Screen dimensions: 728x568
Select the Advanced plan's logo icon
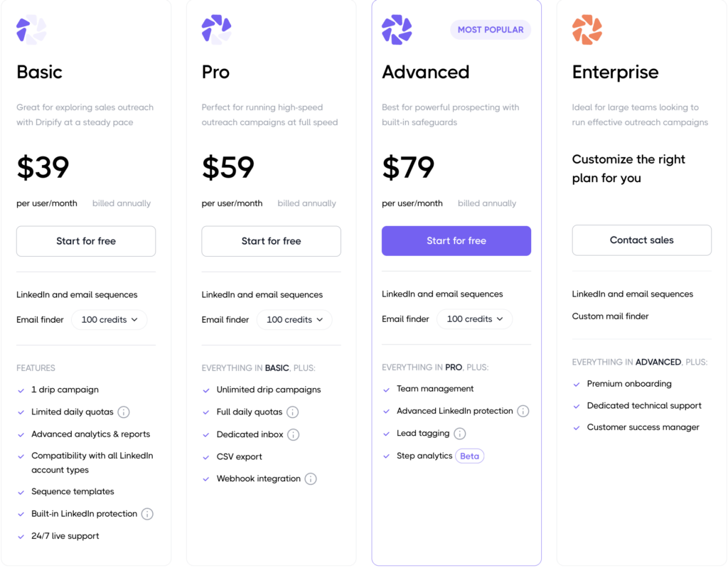[x=397, y=30]
